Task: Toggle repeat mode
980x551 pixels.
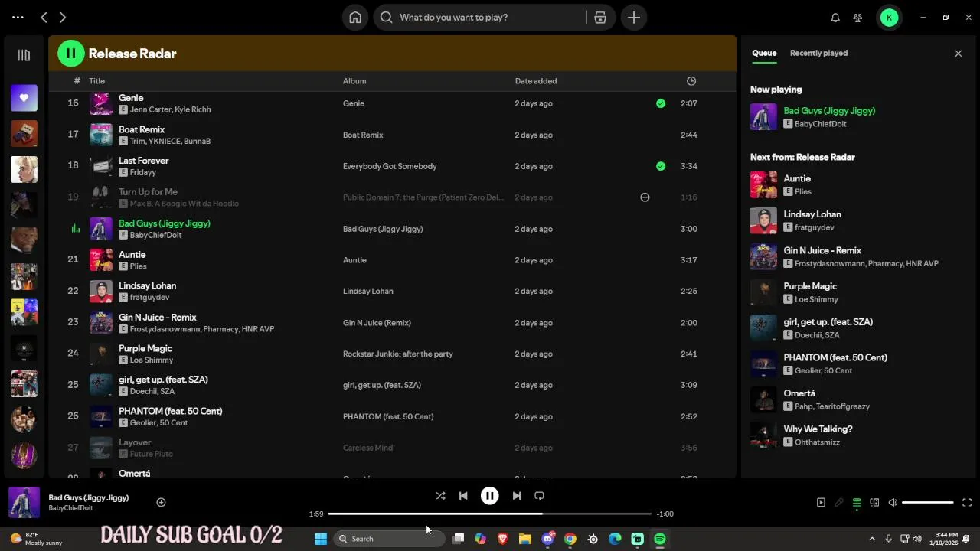Action: point(539,496)
